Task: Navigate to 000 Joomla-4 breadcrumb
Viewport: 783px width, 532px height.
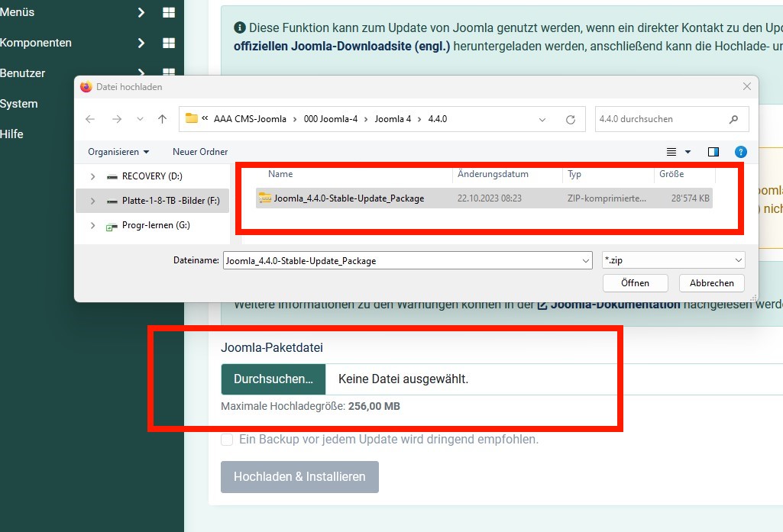Action: [331, 119]
